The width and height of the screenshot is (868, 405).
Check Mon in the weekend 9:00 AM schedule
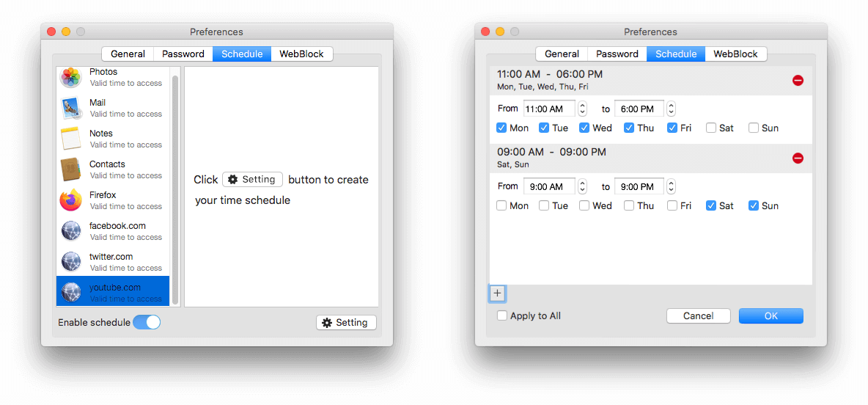[501, 205]
